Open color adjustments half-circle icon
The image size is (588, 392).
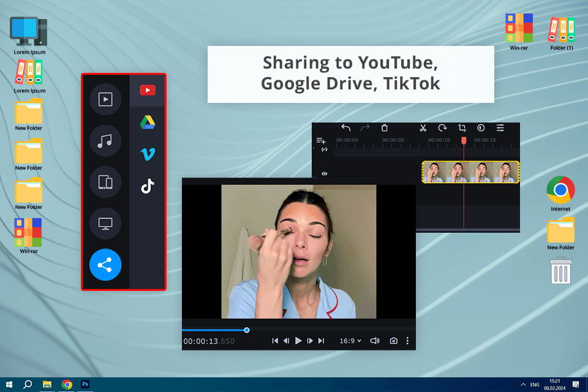[x=481, y=128]
